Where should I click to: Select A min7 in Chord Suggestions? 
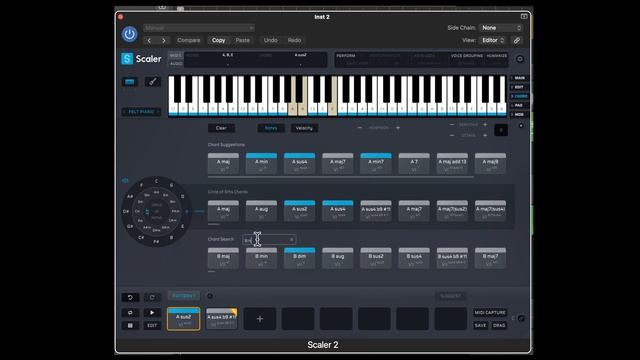(376, 164)
